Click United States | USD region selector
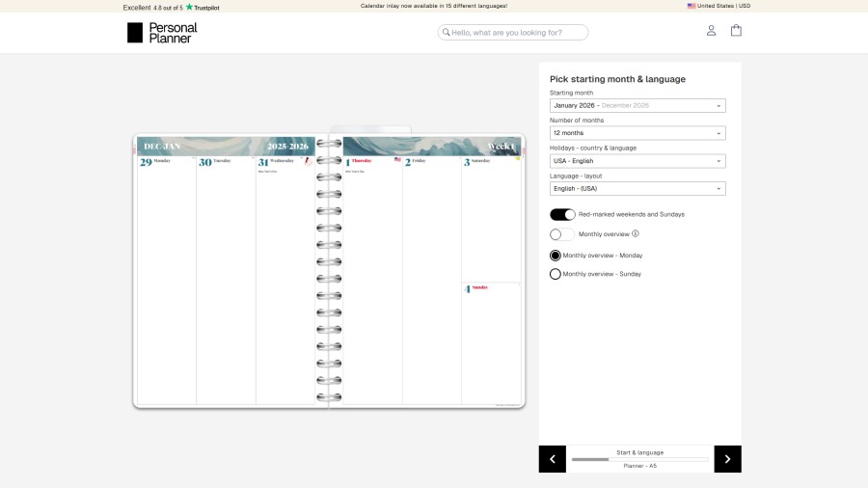 [719, 6]
